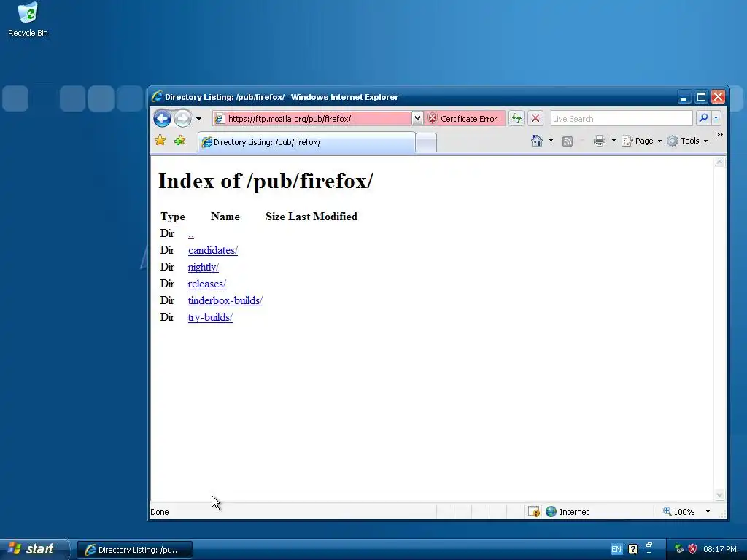This screenshot has height=560, width=747.
Task: Click the language bar help icon
Action: coord(632,549)
